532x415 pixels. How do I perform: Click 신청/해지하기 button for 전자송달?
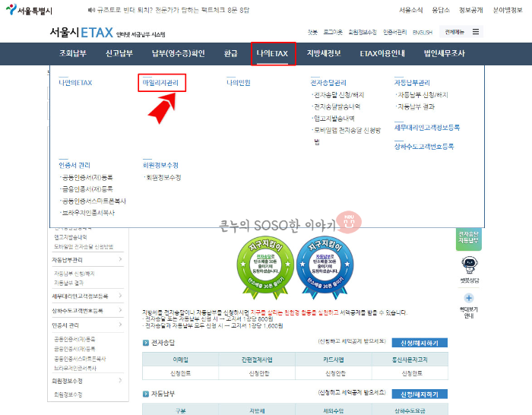pyautogui.click(x=420, y=343)
